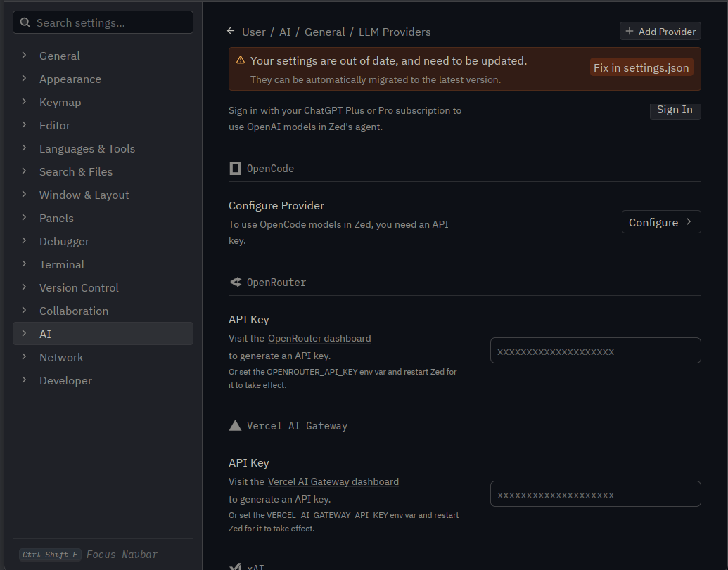728x570 pixels.
Task: Expand the Keymap chevron
Action: pyautogui.click(x=24, y=102)
